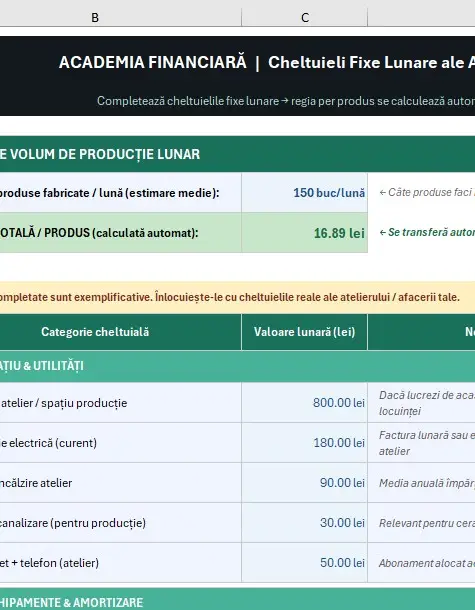Select the 'electrică (curent)' row label
475x610 pixels.
tap(121, 443)
